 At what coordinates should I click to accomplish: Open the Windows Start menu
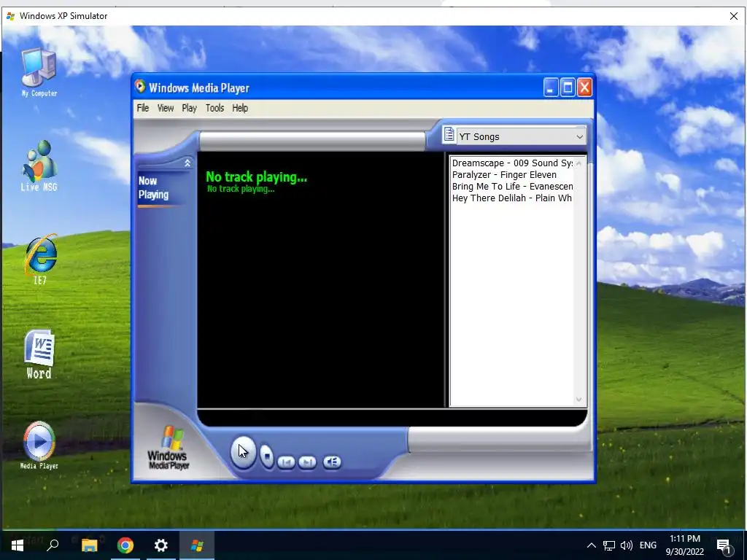click(x=18, y=545)
